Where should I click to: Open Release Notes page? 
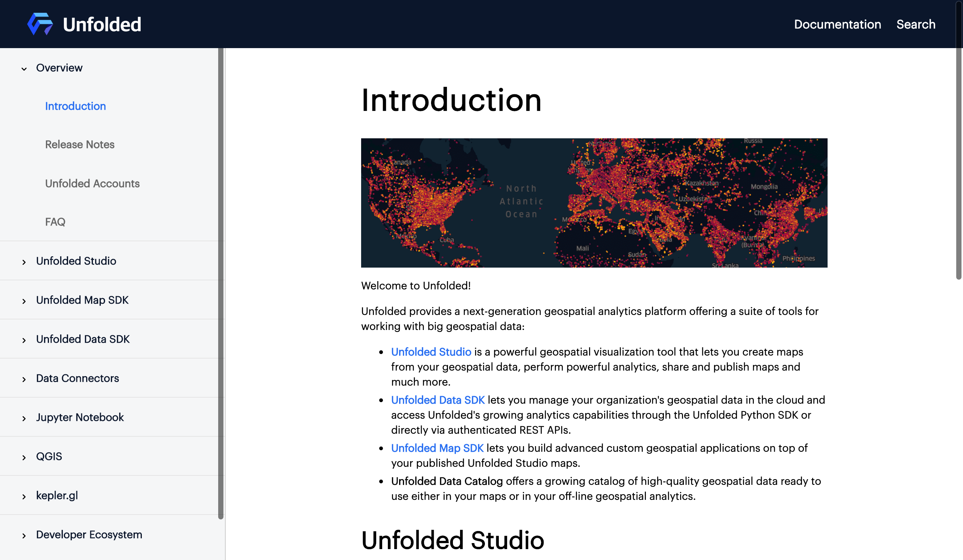(79, 145)
